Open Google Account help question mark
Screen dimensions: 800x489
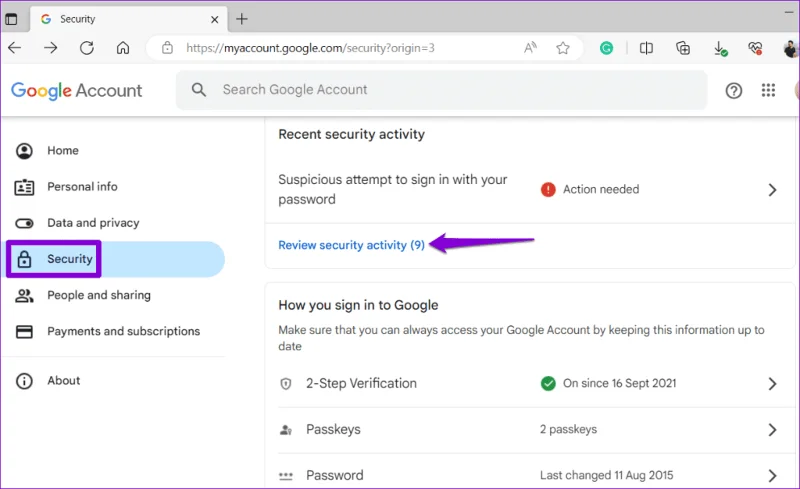[734, 91]
